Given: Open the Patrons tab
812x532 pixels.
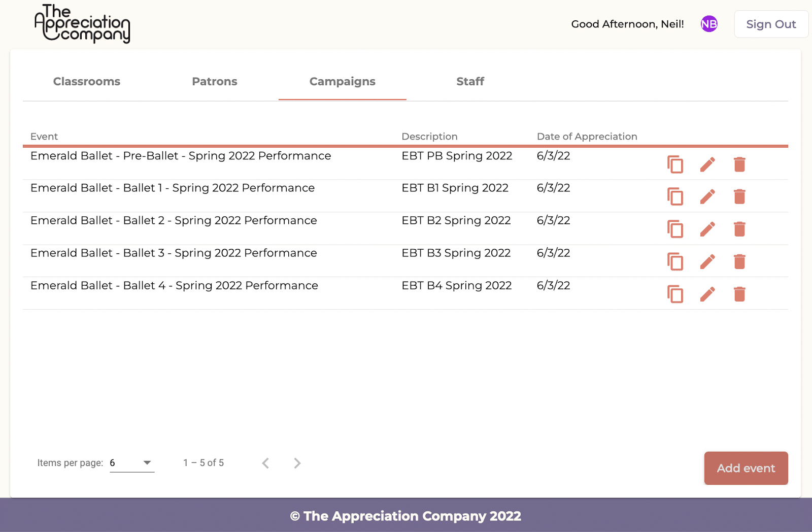Looking at the screenshot, I should pos(215,81).
